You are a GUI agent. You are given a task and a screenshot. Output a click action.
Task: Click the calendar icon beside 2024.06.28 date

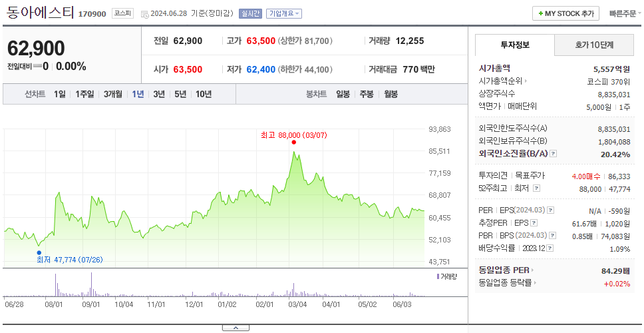[x=144, y=14]
